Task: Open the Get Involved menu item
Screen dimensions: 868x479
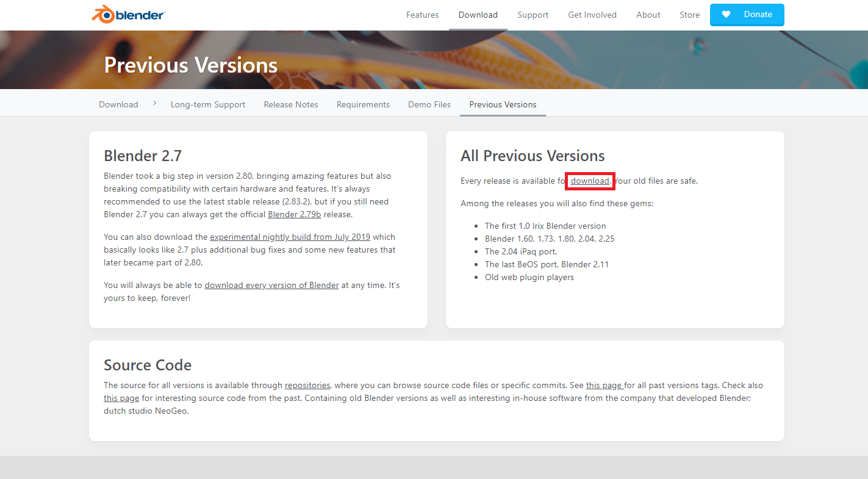Action: point(592,15)
